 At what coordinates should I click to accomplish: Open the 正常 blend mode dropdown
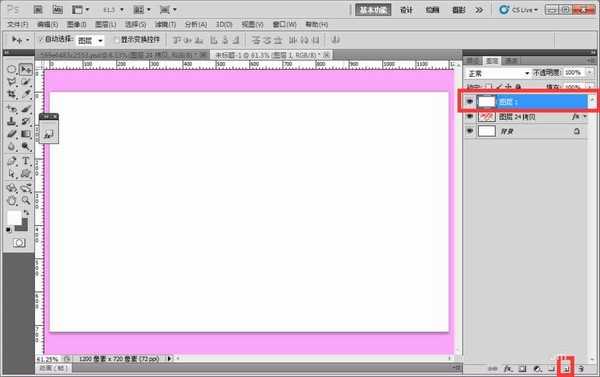(497, 73)
